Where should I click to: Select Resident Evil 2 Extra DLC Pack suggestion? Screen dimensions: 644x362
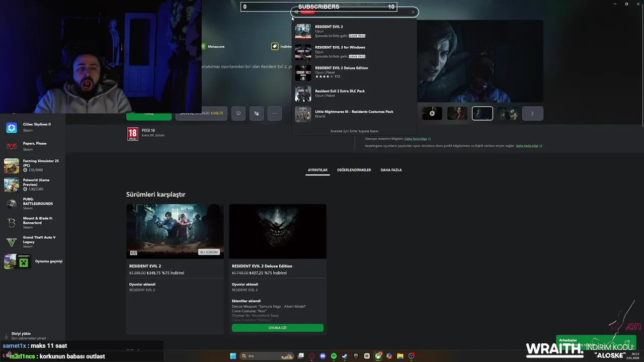[355, 93]
